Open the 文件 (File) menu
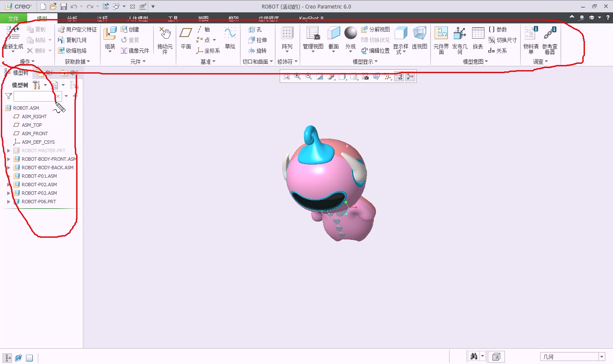Screen dimensions: 613x364 coord(13,18)
